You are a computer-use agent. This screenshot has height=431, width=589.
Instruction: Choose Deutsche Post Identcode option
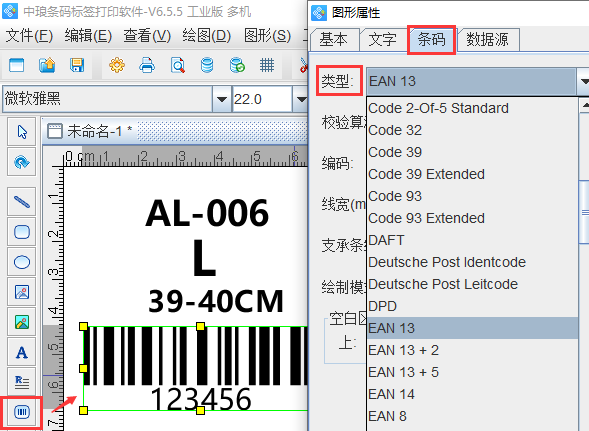click(472, 262)
